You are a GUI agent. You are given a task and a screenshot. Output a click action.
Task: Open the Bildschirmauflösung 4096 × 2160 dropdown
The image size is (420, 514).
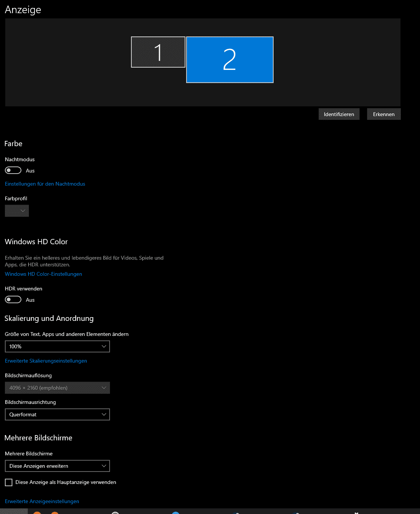coord(57,388)
